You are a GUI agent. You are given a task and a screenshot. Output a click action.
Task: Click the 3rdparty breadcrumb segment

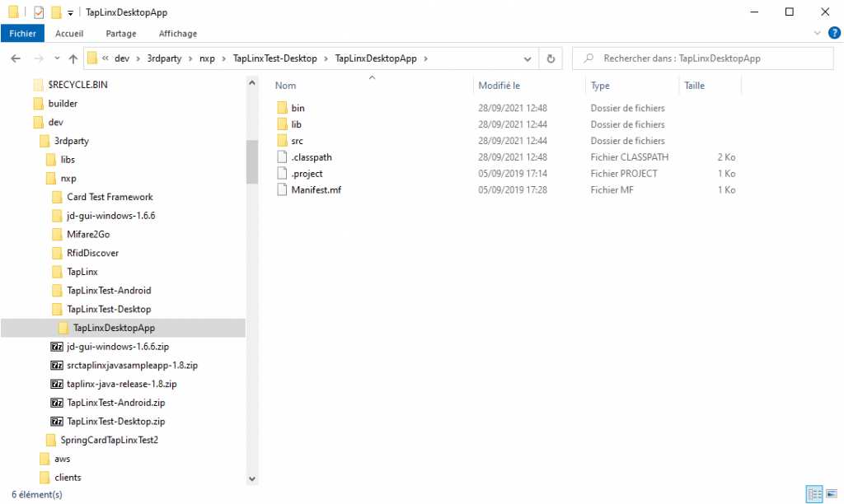pos(164,58)
